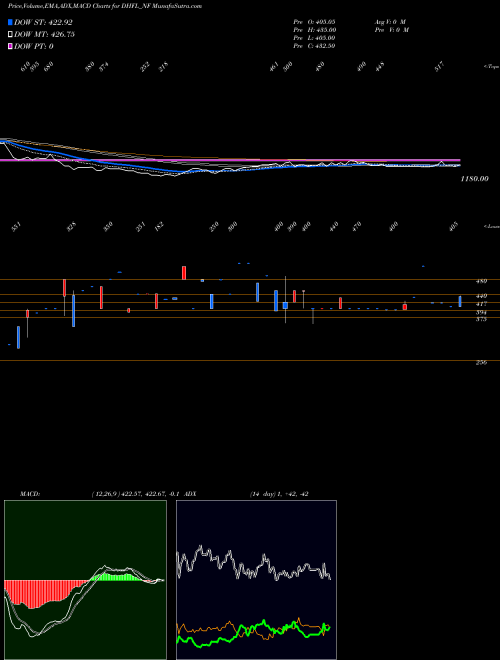Screen dimensions: 500x660
Task: Click the thick green +DI line in ADX panel
Action: coord(253,632)
